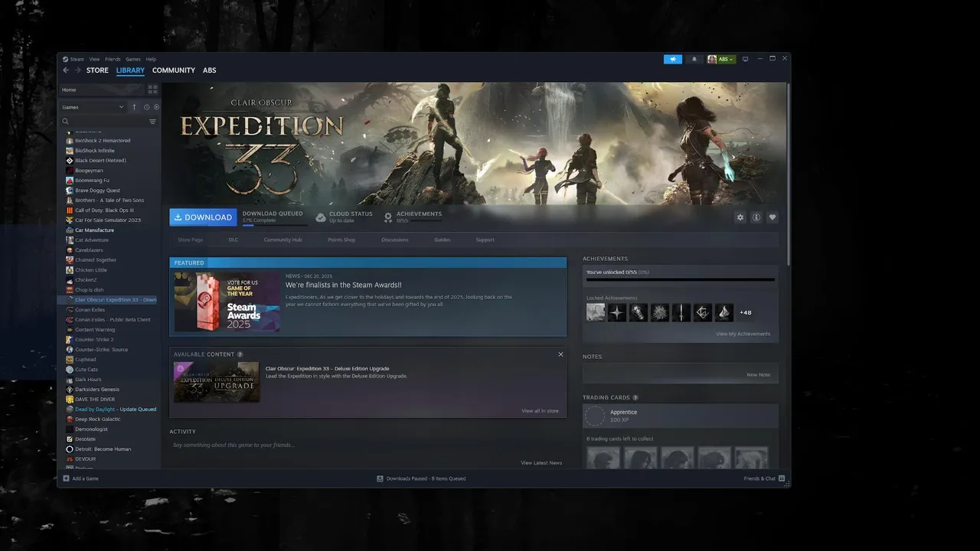Open the Support link
This screenshot has width=980, height=551.
[485, 240]
